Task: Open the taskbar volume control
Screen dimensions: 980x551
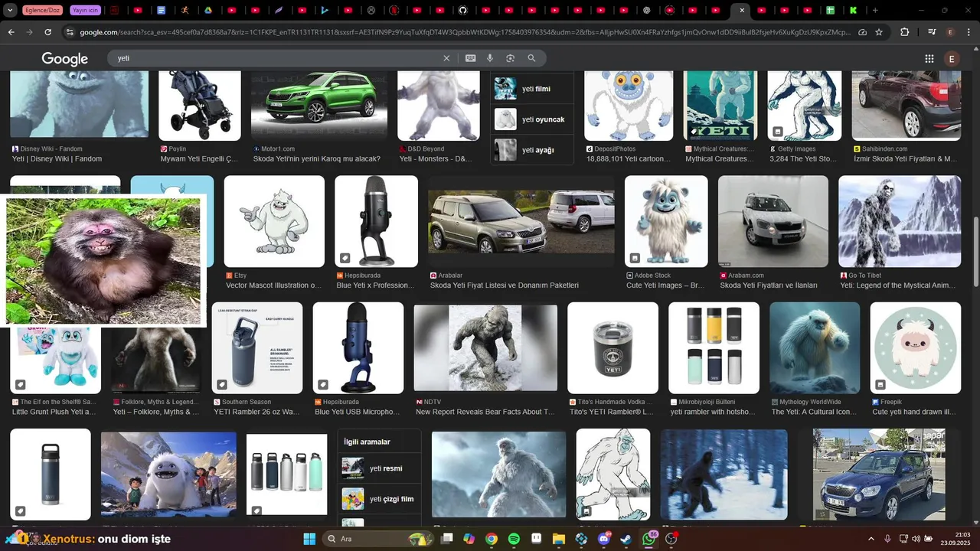Action: pyautogui.click(x=916, y=539)
